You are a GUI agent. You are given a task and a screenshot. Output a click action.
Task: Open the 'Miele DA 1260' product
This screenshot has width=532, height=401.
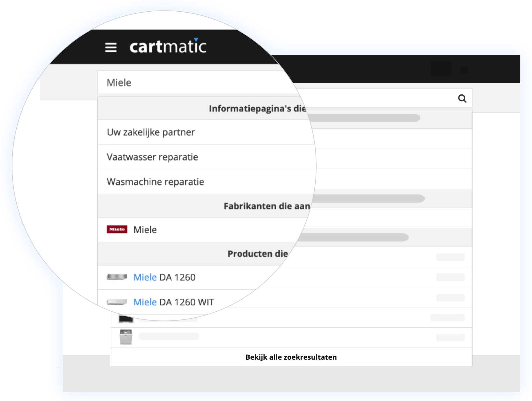(164, 277)
